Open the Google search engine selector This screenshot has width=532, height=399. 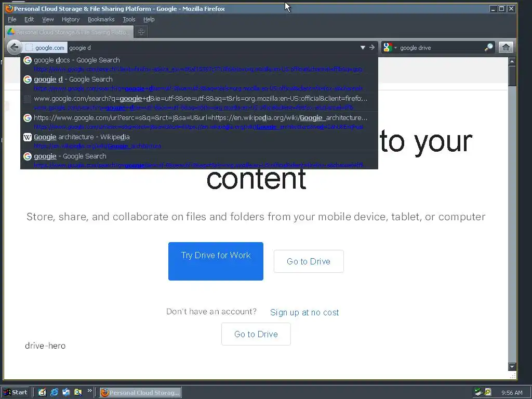(x=389, y=47)
